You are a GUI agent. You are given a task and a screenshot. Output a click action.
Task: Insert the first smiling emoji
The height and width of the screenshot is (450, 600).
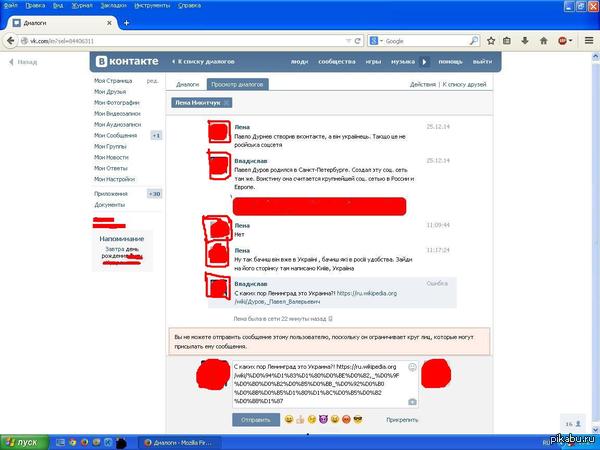tap(289, 418)
